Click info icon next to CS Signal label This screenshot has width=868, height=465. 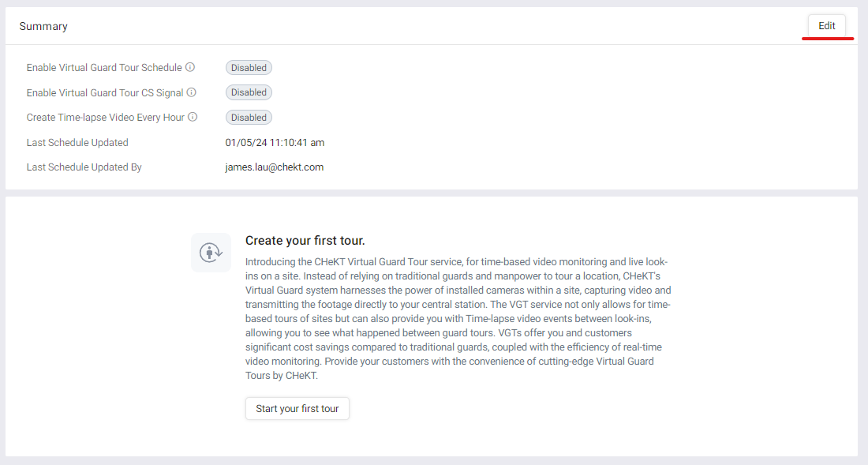191,92
